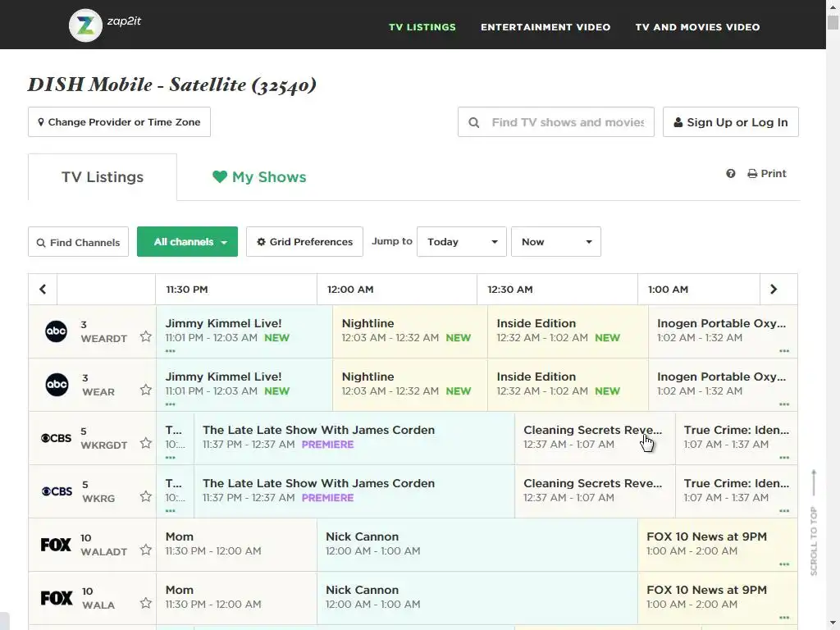Viewport: 840px width, 630px height.
Task: Click the Print icon link
Action: coord(767,174)
